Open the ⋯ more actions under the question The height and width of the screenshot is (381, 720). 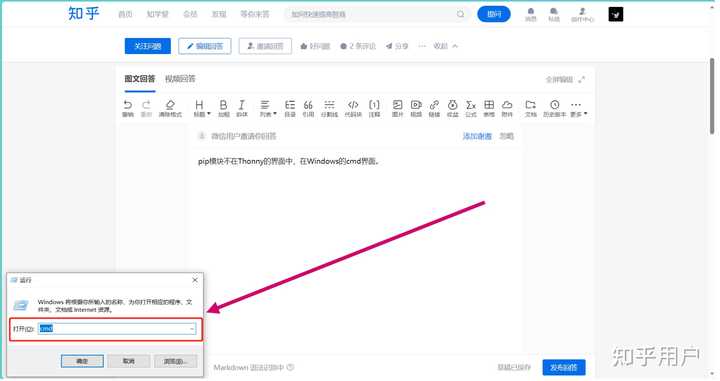422,46
